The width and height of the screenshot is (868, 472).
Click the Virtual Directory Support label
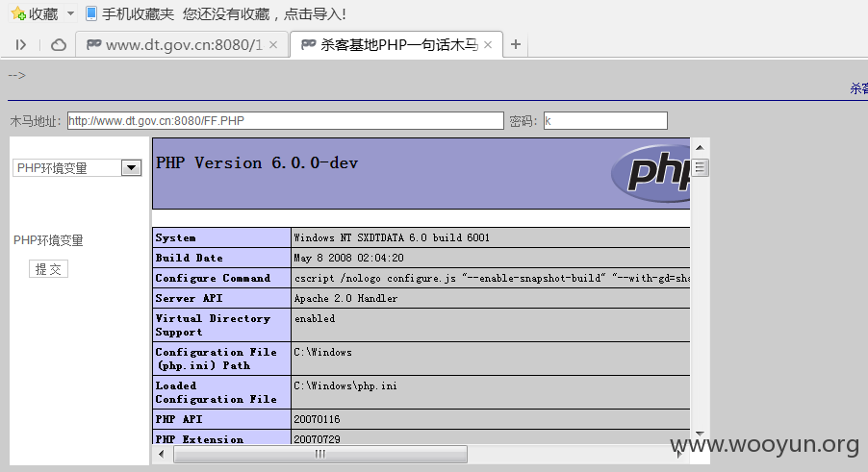(x=213, y=325)
